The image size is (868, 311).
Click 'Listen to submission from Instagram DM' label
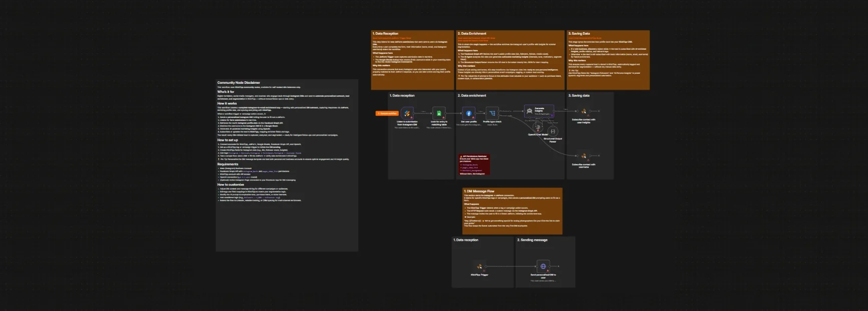click(407, 123)
